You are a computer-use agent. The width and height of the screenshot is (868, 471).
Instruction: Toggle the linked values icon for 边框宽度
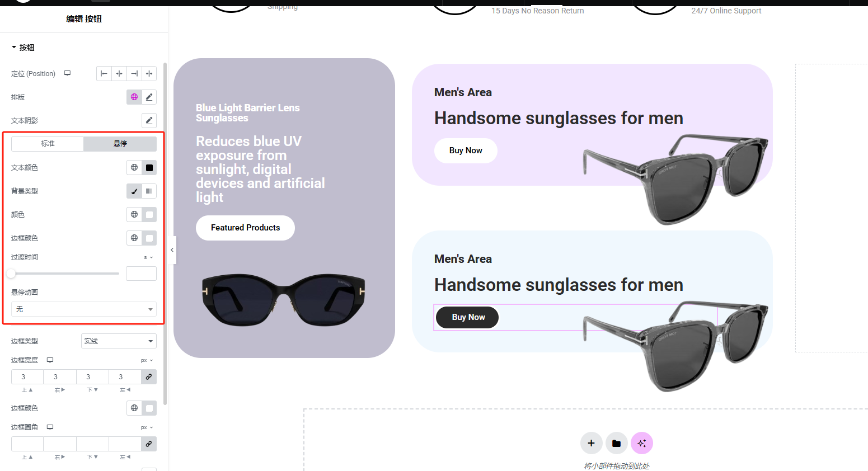[149, 377]
